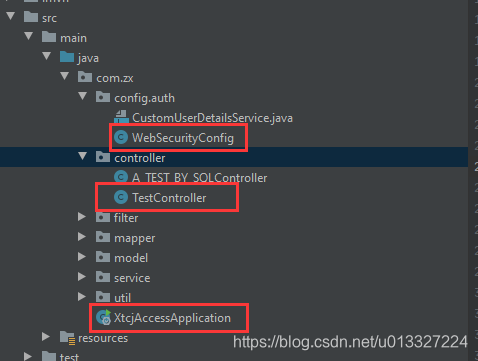Expand the filter package arrow

[x=82, y=217]
